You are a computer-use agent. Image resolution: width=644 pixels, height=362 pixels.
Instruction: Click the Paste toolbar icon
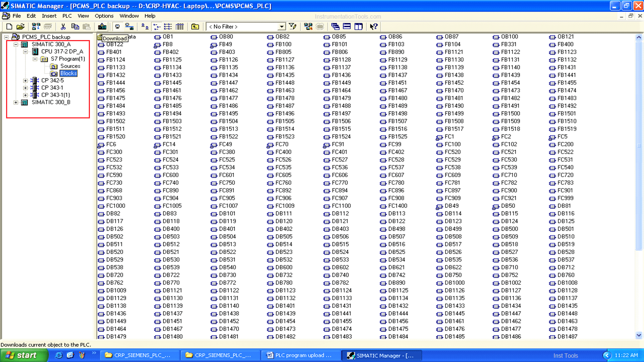pyautogui.click(x=87, y=26)
